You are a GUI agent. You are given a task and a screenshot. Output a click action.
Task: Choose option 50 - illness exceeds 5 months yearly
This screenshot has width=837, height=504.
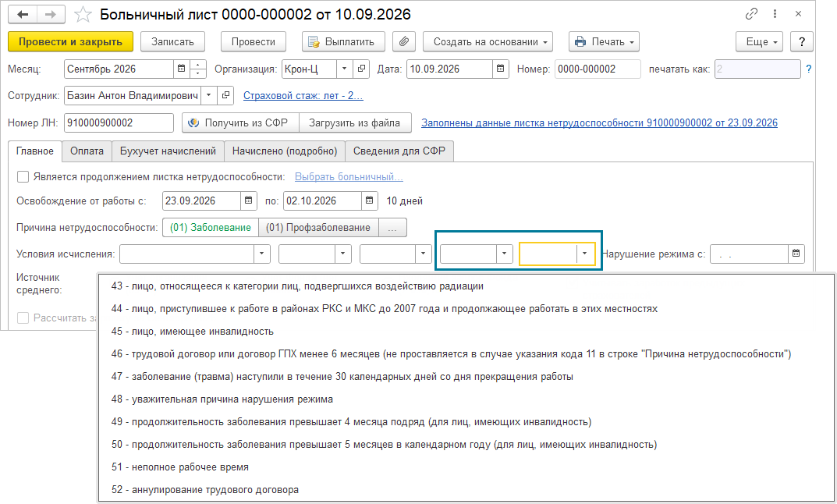click(466, 444)
